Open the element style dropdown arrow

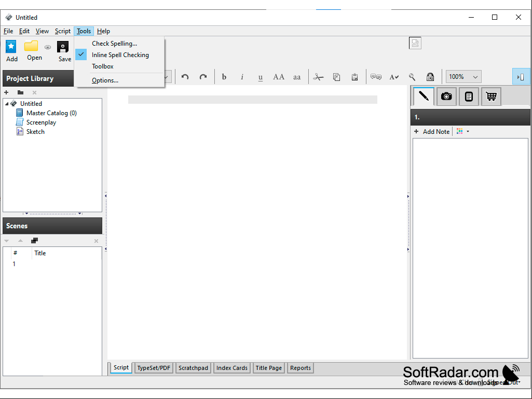pyautogui.click(x=166, y=77)
